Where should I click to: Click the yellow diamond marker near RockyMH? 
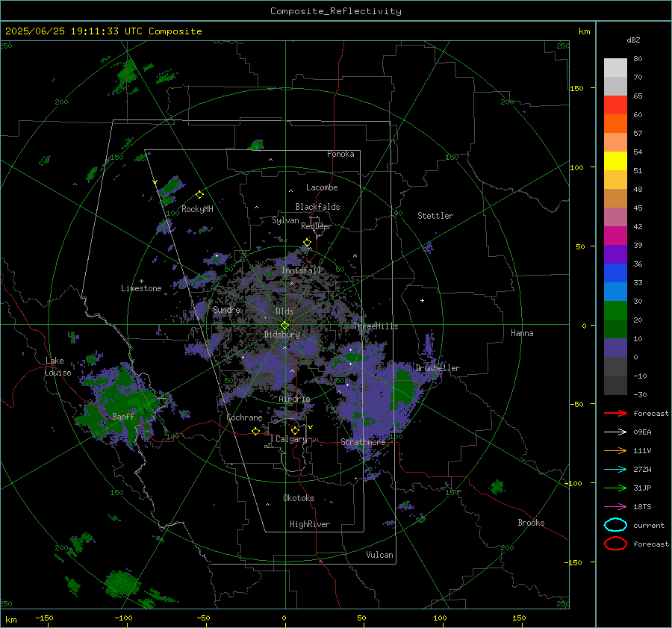point(199,195)
